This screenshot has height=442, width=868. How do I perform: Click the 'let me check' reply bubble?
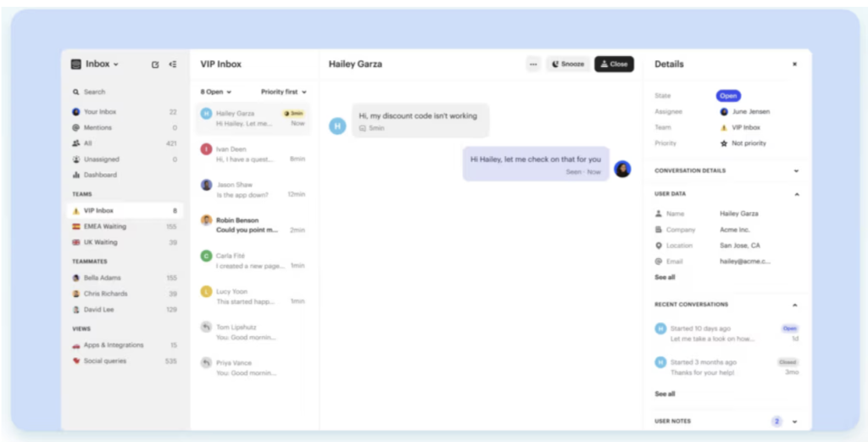(x=536, y=164)
